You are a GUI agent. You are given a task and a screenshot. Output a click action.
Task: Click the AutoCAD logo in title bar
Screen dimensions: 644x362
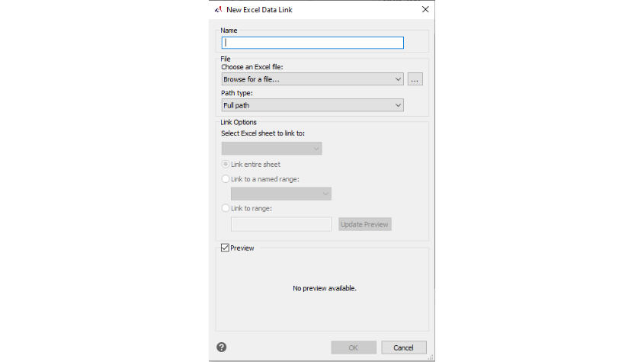click(x=219, y=9)
